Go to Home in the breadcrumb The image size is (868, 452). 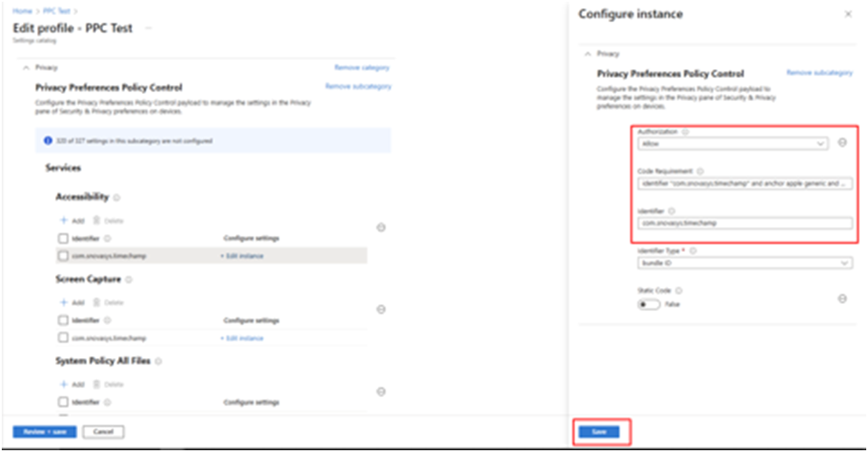pyautogui.click(x=21, y=11)
